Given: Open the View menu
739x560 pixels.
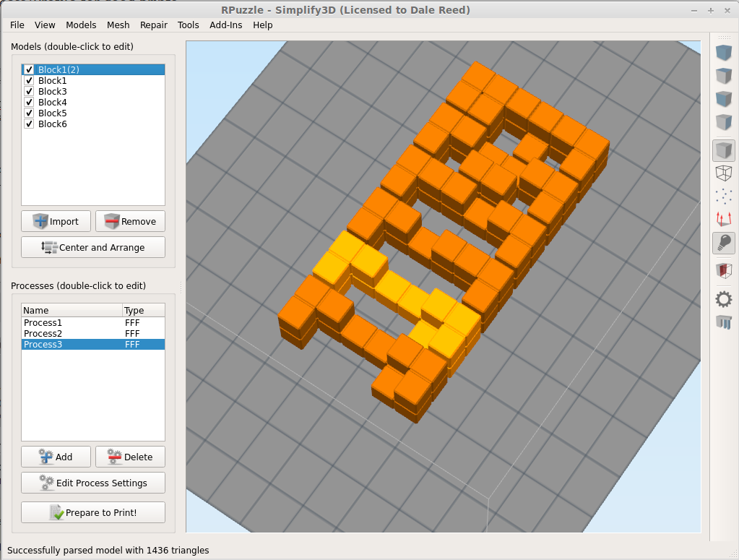Looking at the screenshot, I should click(x=45, y=25).
